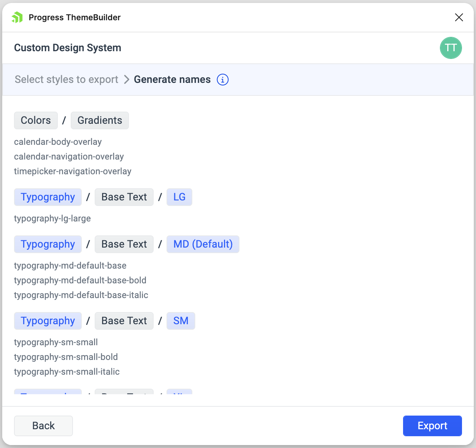
Task: Toggle the Typography chip in the LG row
Action: (x=48, y=197)
